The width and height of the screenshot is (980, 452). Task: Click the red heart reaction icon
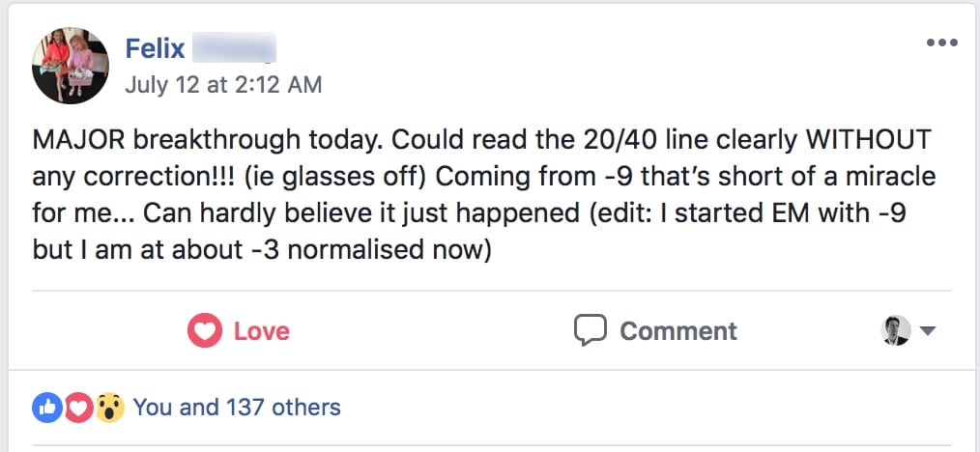[x=78, y=408]
